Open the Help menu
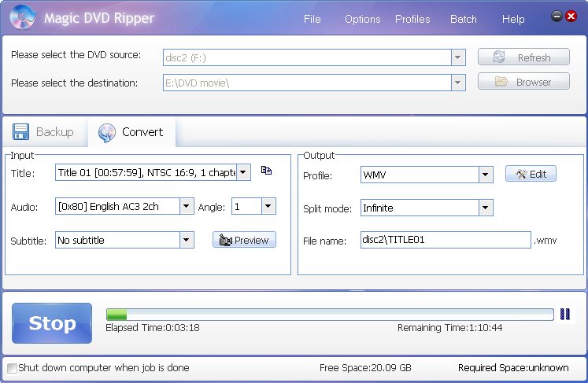The height and width of the screenshot is (383, 588). pyautogui.click(x=513, y=19)
